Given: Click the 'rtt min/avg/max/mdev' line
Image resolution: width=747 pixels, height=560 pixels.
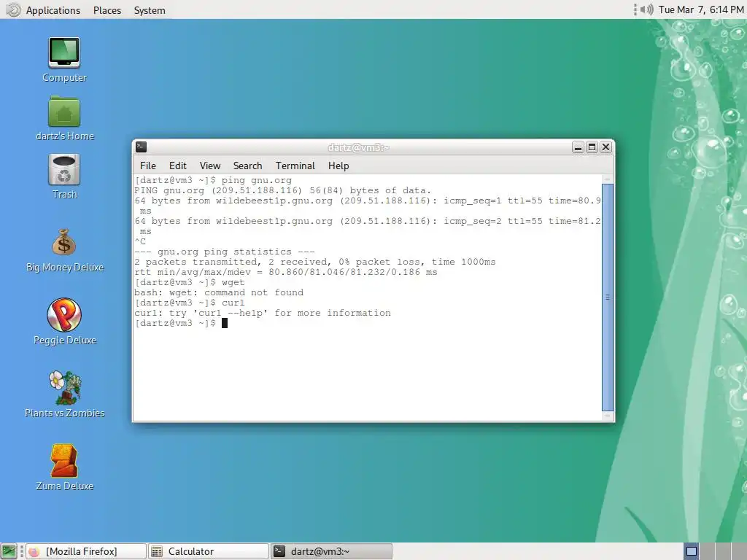Looking at the screenshot, I should pos(286,272).
